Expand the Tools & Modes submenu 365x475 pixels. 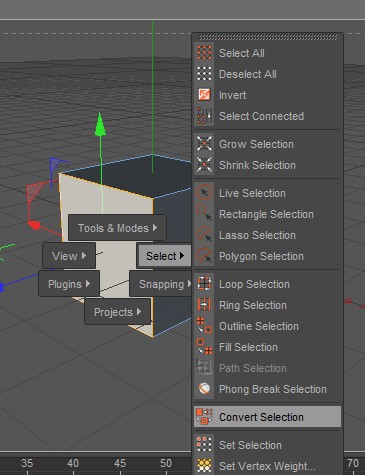[117, 228]
